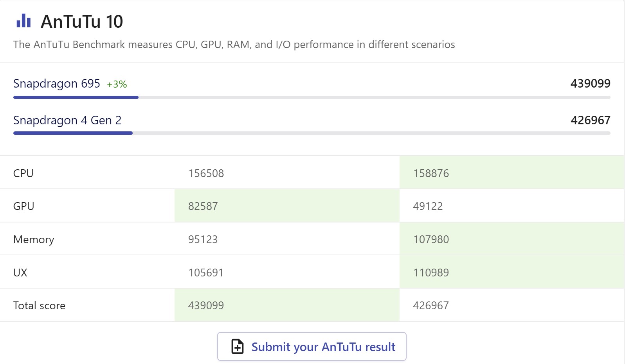Image resolution: width=625 pixels, height=364 pixels.
Task: Click UX value 105691
Action: click(206, 273)
